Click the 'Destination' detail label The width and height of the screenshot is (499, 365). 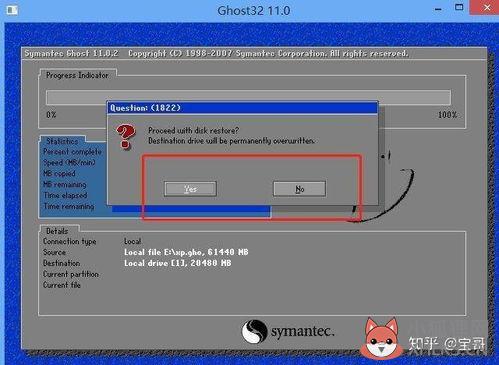[x=62, y=263]
